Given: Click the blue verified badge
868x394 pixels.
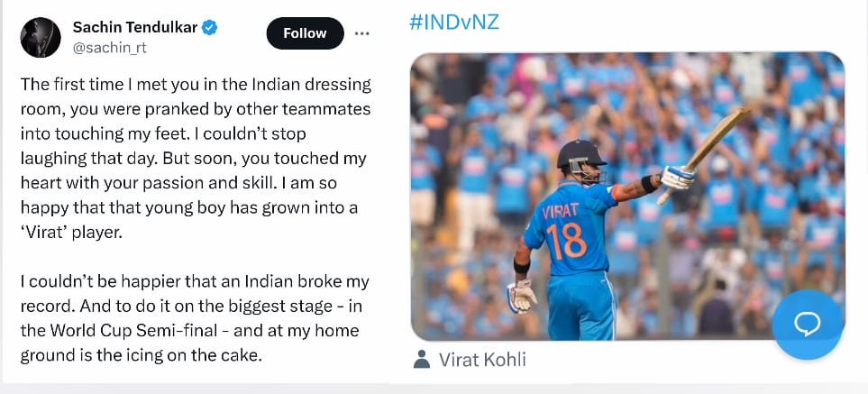Looking at the screenshot, I should [x=210, y=27].
